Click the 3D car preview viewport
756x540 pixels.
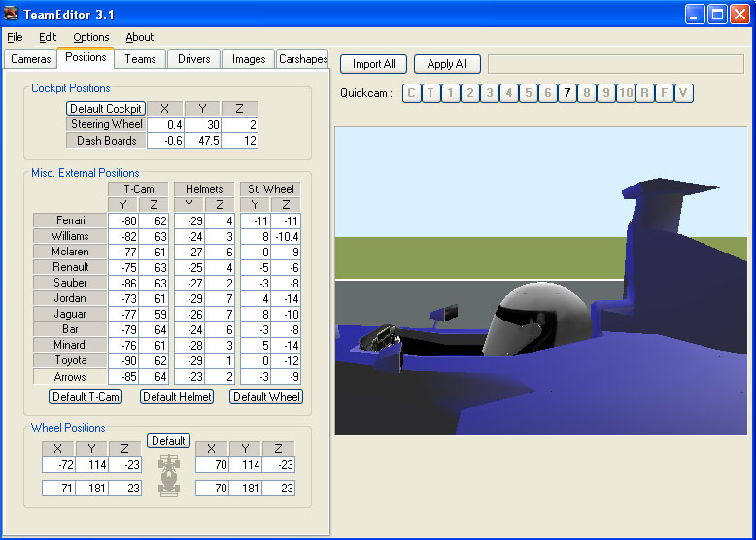click(x=540, y=281)
